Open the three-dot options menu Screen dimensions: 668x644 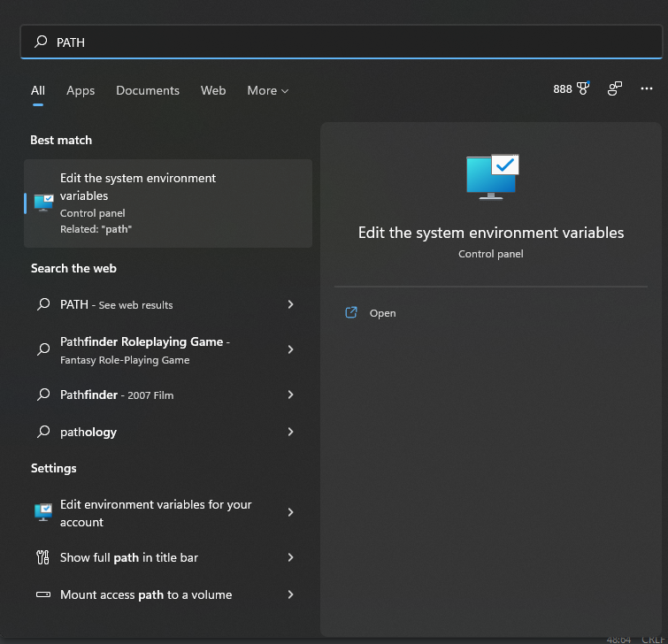[x=646, y=88]
